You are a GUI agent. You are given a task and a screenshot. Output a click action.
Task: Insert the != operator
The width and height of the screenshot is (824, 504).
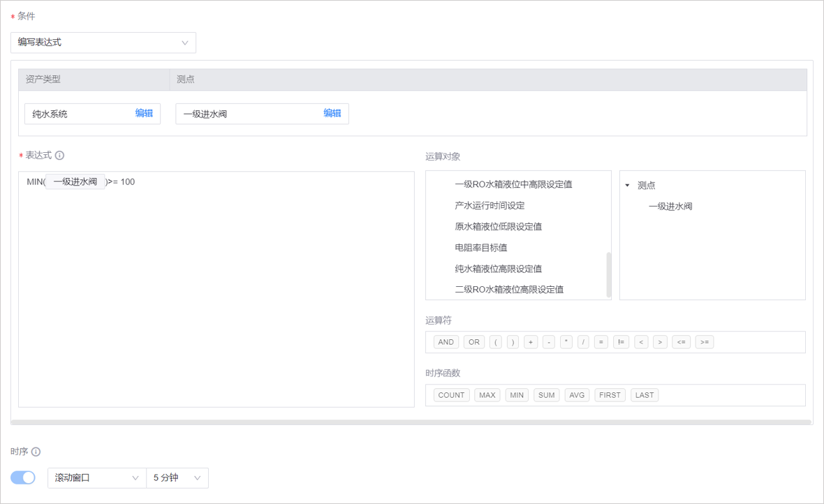click(x=621, y=342)
